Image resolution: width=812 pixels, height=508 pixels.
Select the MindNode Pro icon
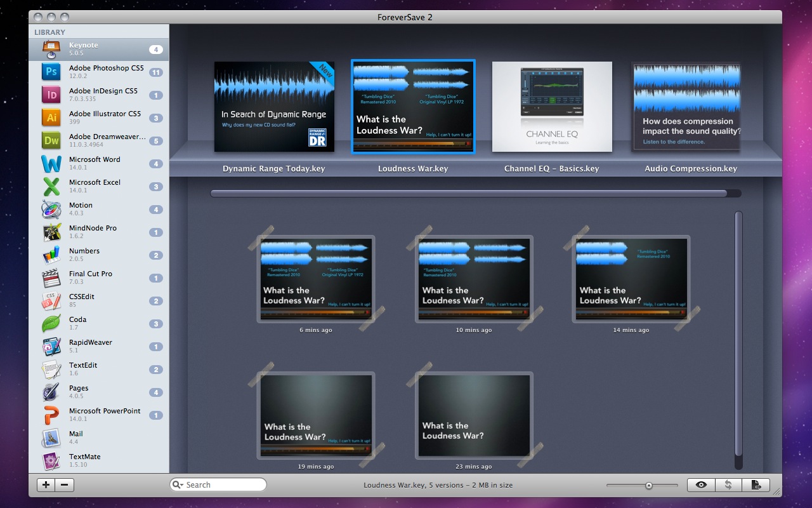click(x=51, y=232)
